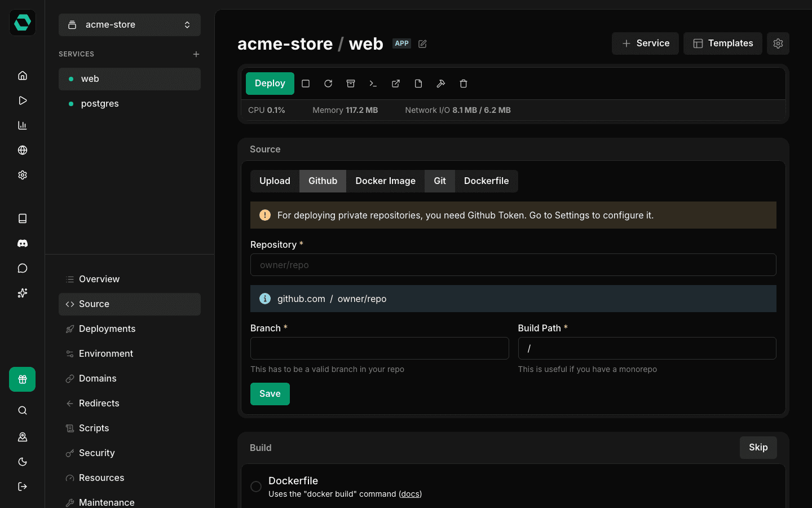Click the green gift icon button
812x508 pixels.
[x=23, y=379]
